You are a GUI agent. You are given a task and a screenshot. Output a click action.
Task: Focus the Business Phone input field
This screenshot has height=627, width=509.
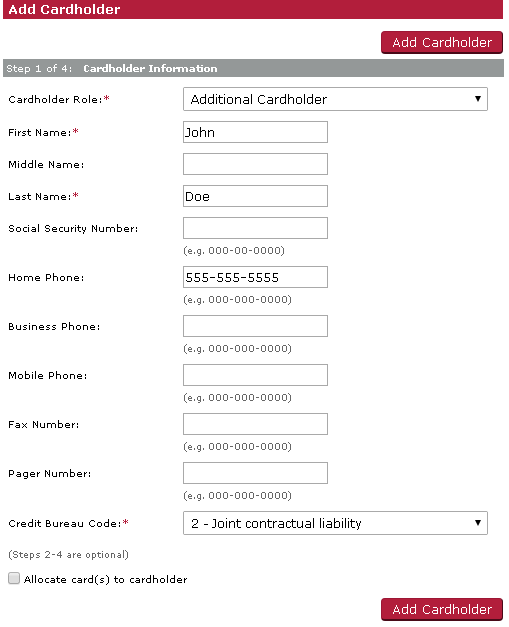pos(255,326)
